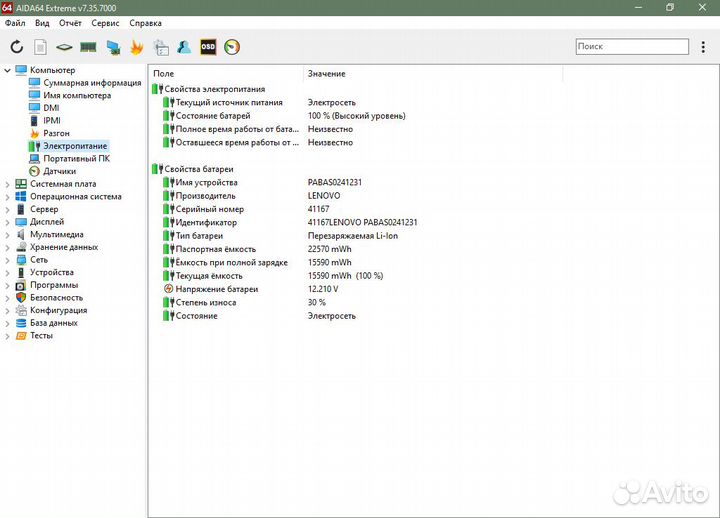Launch stability test flame icon
Screen dimensions: 720x518
click(x=136, y=47)
